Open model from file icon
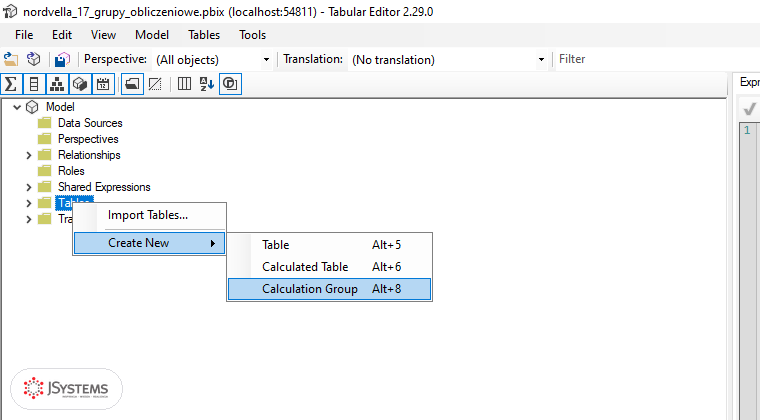This screenshot has height=420, width=760. 11,59
